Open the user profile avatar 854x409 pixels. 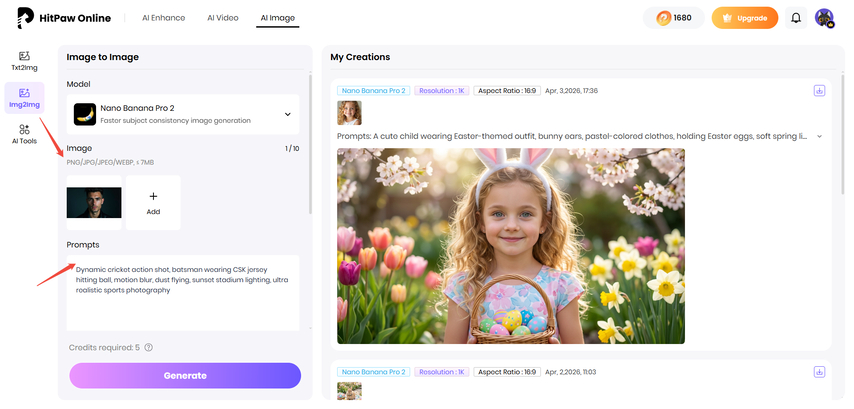pyautogui.click(x=824, y=18)
